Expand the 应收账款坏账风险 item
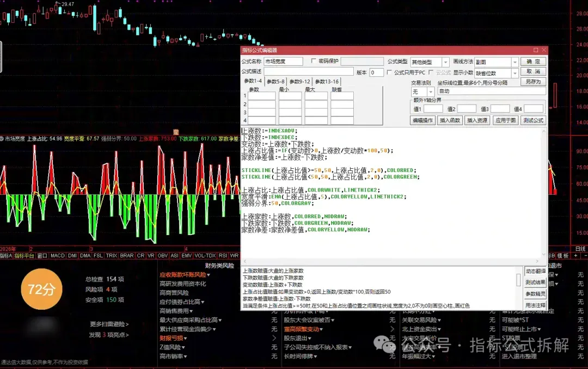Screen dimensions: 588x369 pyautogui.click(x=185, y=275)
